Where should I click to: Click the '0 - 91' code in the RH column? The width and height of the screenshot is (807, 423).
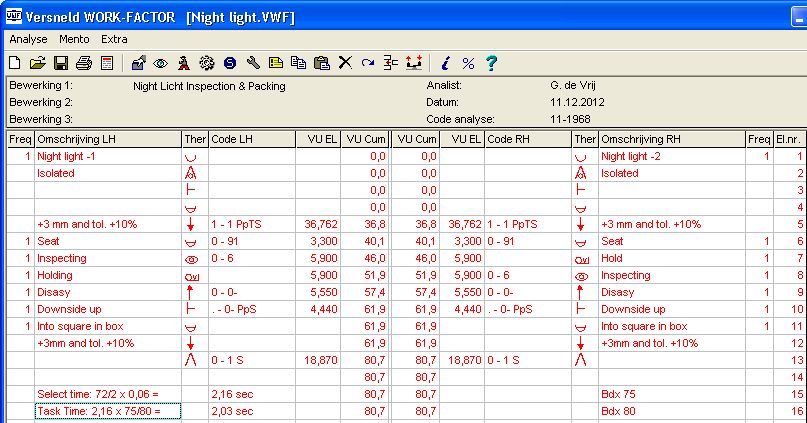[528, 241]
